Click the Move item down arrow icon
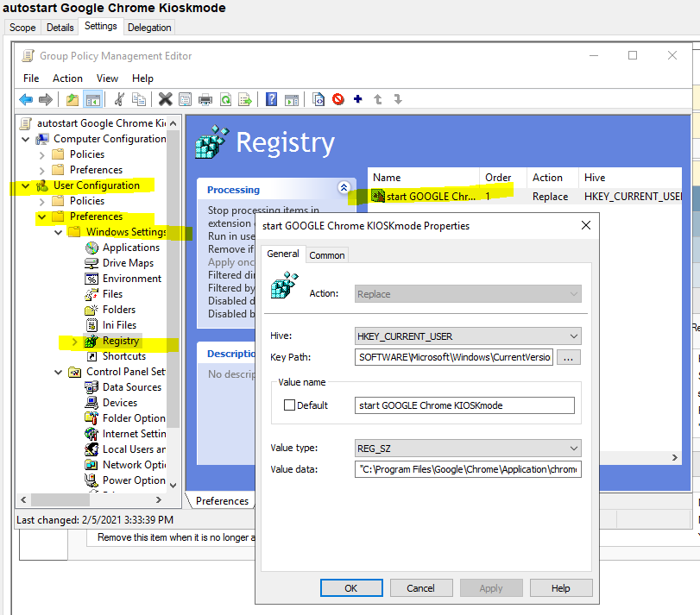Screen dimensions: 700x615 pos(398,99)
